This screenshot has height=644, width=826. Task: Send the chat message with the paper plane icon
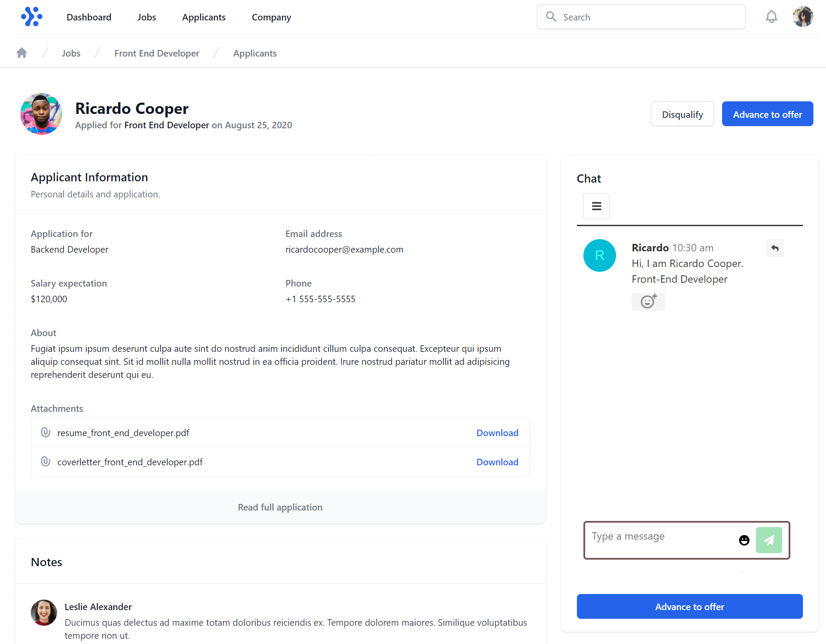tap(769, 540)
